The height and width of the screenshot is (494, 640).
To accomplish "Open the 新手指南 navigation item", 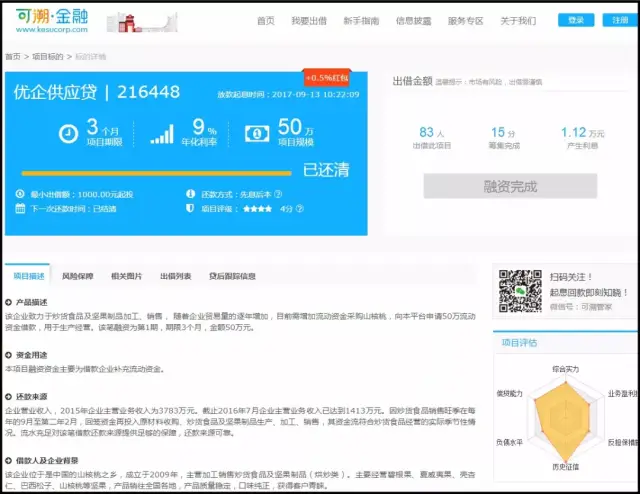I will (x=361, y=20).
